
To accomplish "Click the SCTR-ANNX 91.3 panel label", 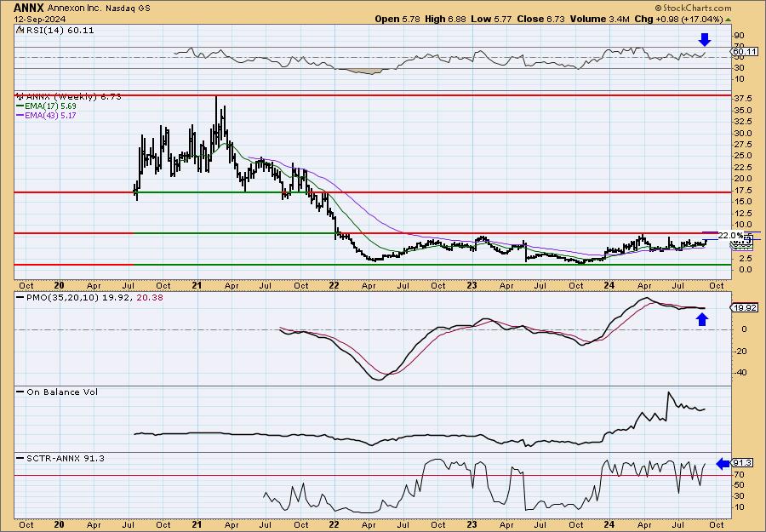I will point(65,458).
